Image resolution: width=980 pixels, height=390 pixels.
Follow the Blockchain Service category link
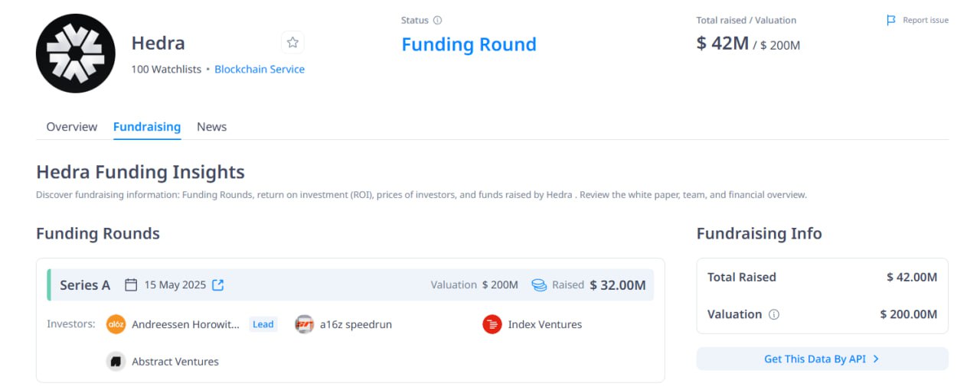point(260,69)
